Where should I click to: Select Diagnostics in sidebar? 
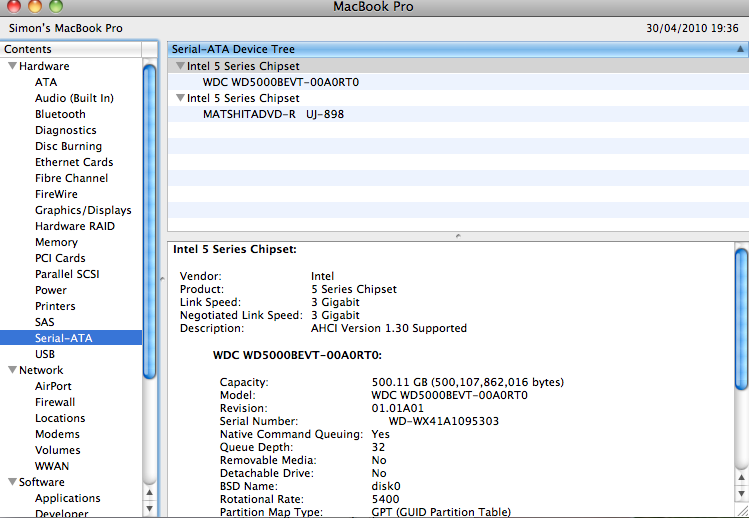coord(65,130)
